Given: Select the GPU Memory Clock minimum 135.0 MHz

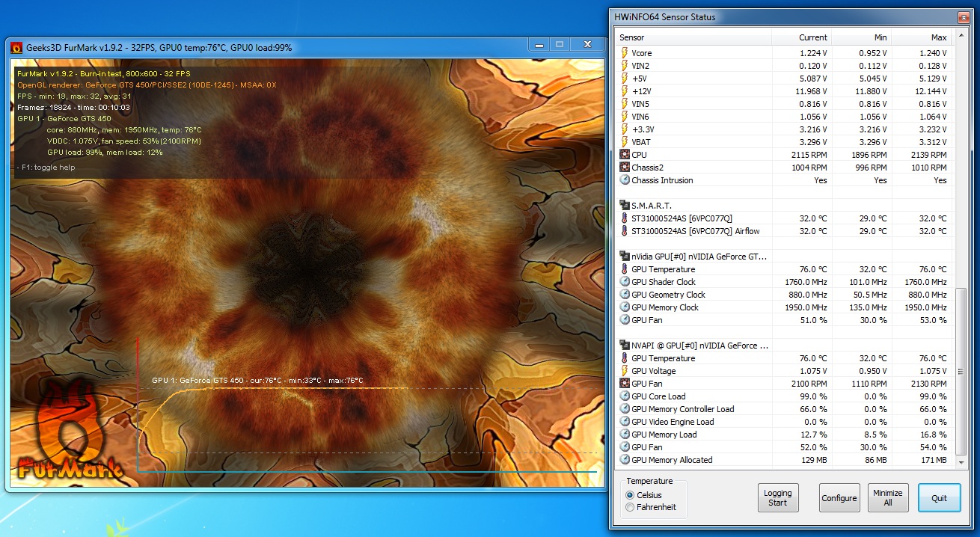Looking at the screenshot, I should tap(867, 307).
